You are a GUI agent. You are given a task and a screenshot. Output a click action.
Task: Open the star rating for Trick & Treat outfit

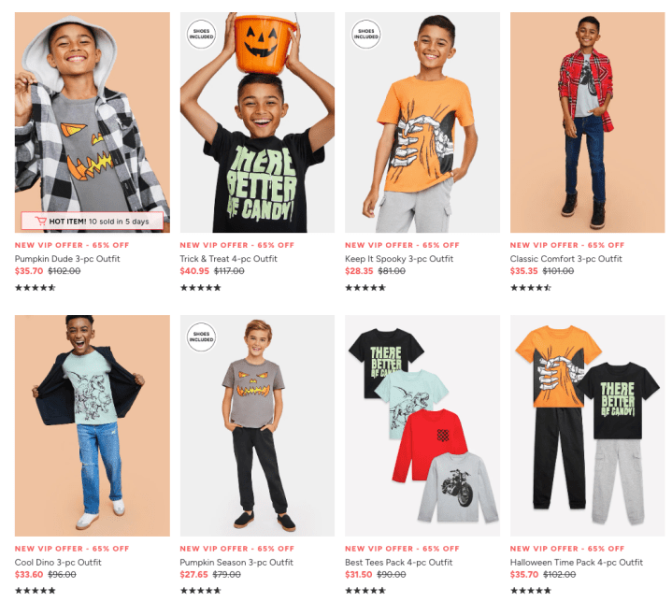tap(200, 288)
